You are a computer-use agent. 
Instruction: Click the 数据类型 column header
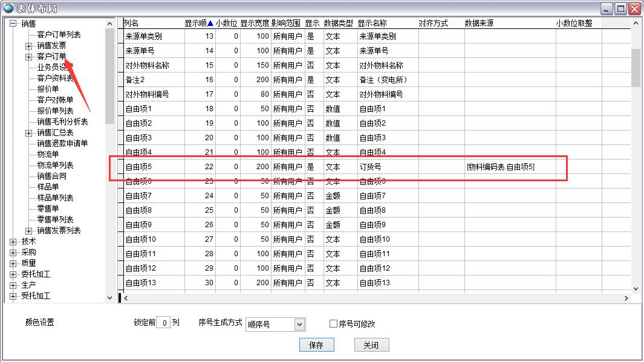pos(338,24)
